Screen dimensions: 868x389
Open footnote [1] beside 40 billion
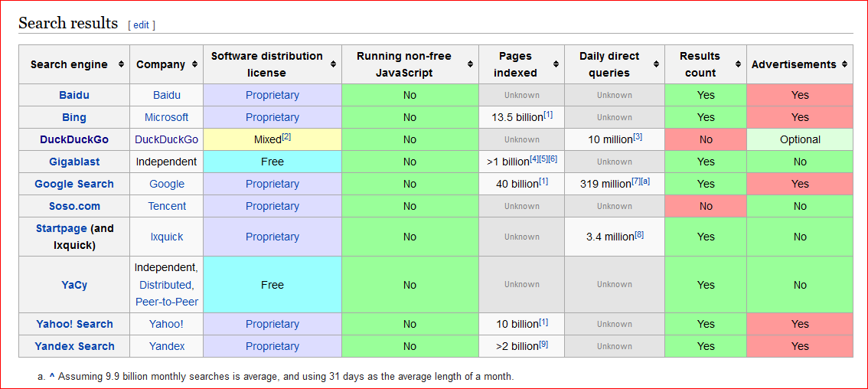pyautogui.click(x=543, y=181)
